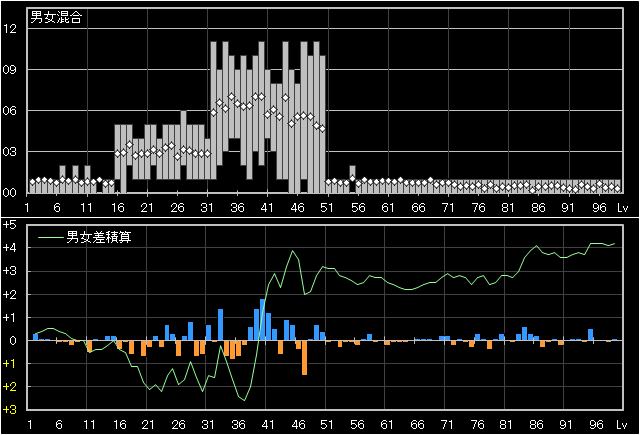
Task: Click x-axis label 86 under the 男女混合 chart
Action: click(x=538, y=208)
